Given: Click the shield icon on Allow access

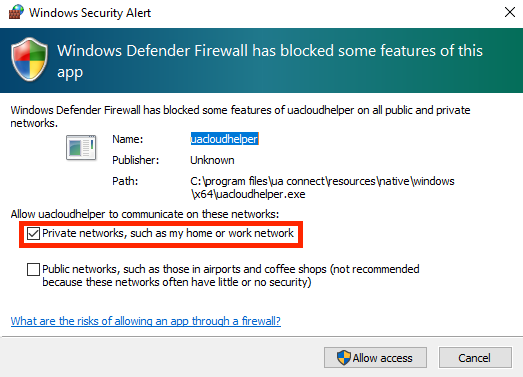Looking at the screenshot, I should point(344,358).
